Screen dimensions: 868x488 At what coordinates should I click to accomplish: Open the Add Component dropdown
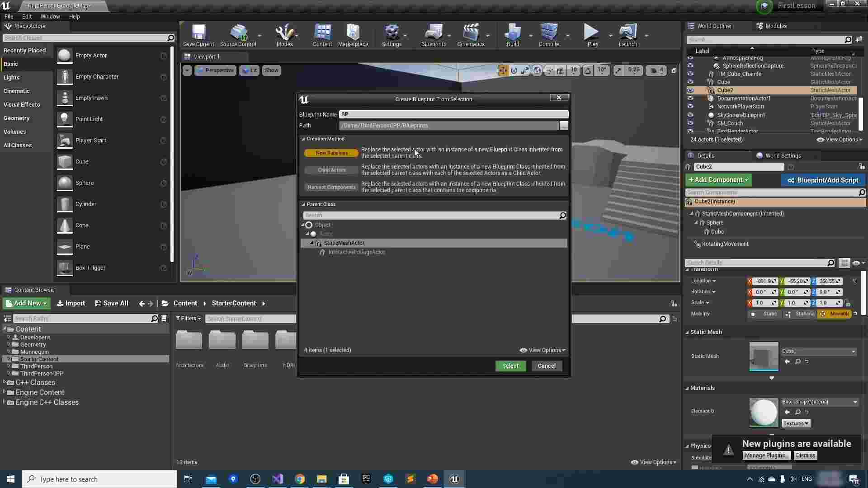pos(718,180)
